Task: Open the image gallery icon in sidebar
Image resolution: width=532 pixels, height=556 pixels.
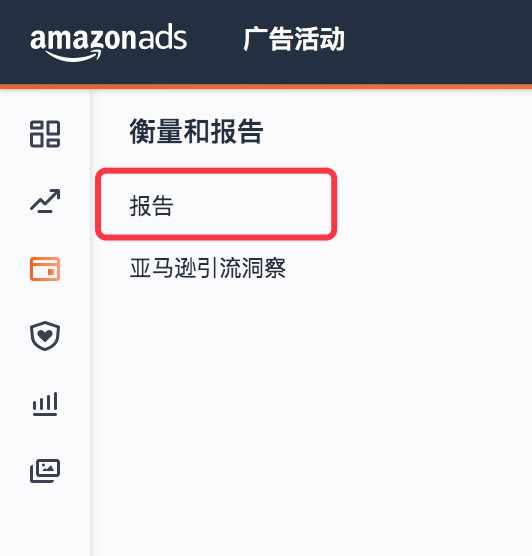Action: (x=45, y=471)
